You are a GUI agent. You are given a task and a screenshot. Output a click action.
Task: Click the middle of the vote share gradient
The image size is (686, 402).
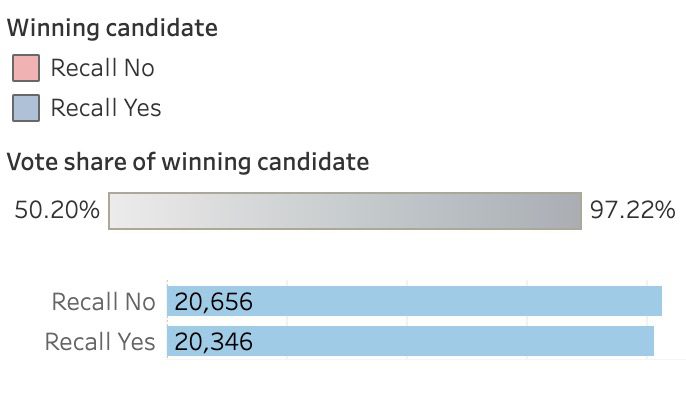coord(345,210)
